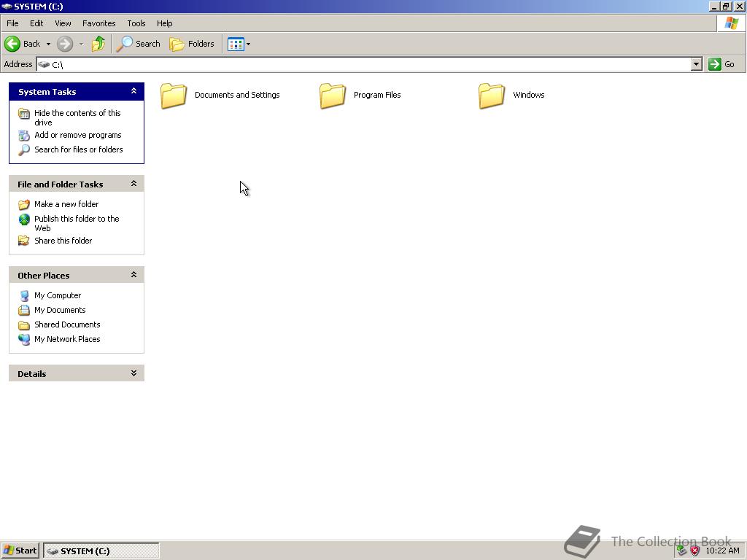Click the 10:22 AM clock
The width and height of the screenshot is (747, 560).
[722, 551]
